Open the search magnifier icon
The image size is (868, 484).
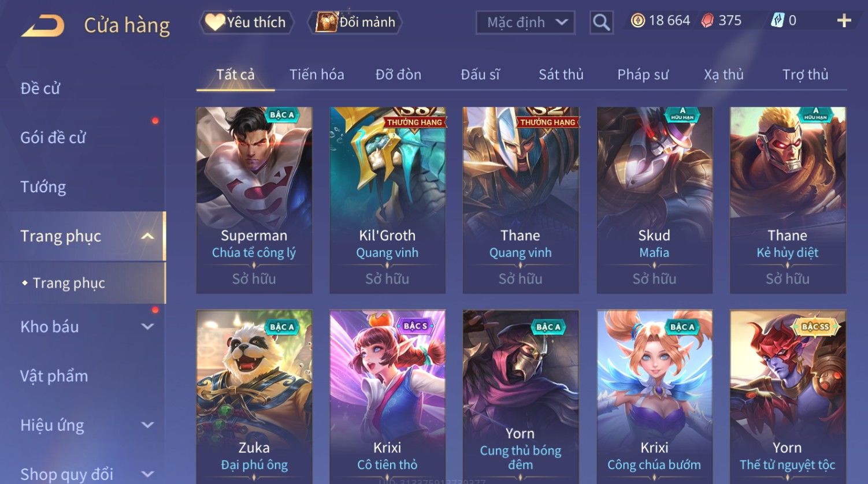[x=601, y=23]
